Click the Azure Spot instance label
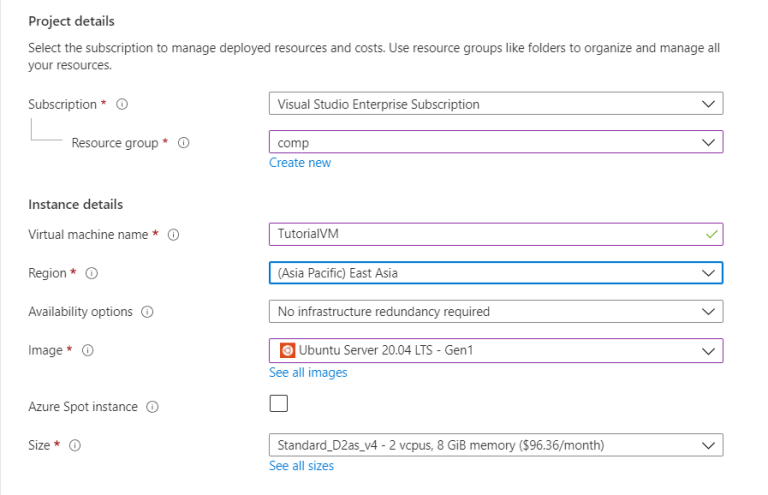Image resolution: width=768 pixels, height=495 pixels. pos(83,407)
